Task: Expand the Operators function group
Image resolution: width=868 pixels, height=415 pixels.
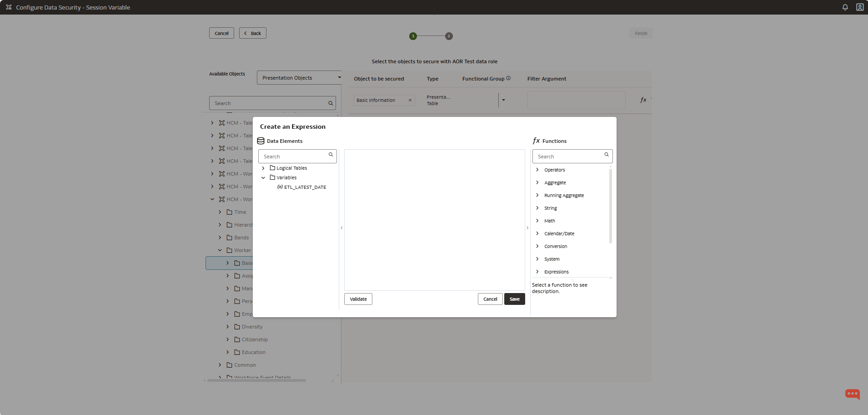Action: (x=537, y=170)
